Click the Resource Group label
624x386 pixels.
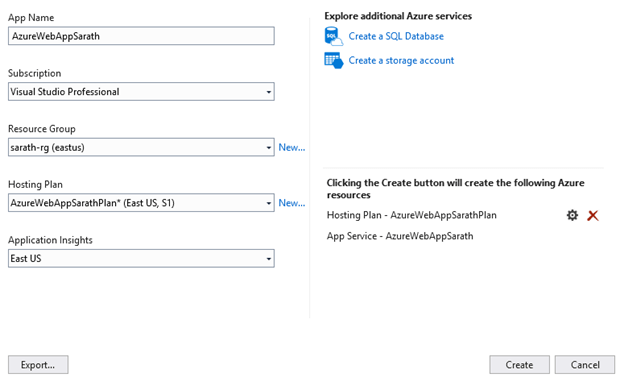[x=42, y=129]
